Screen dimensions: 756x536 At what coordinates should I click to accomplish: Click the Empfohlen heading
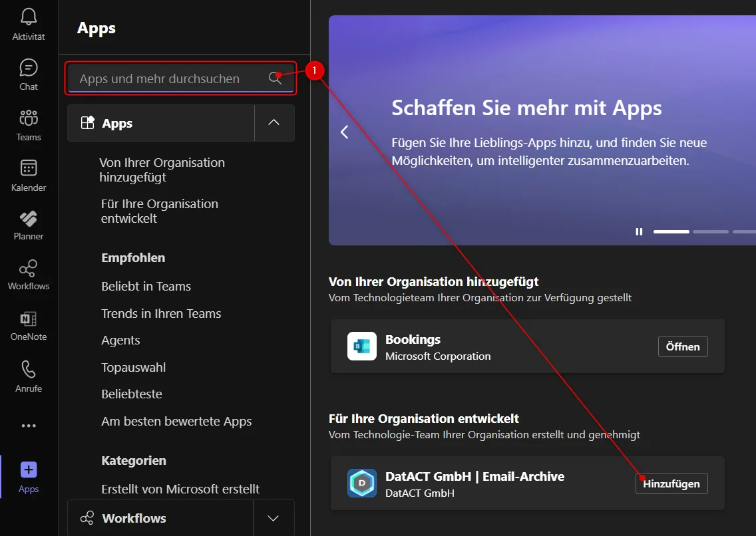click(x=133, y=257)
